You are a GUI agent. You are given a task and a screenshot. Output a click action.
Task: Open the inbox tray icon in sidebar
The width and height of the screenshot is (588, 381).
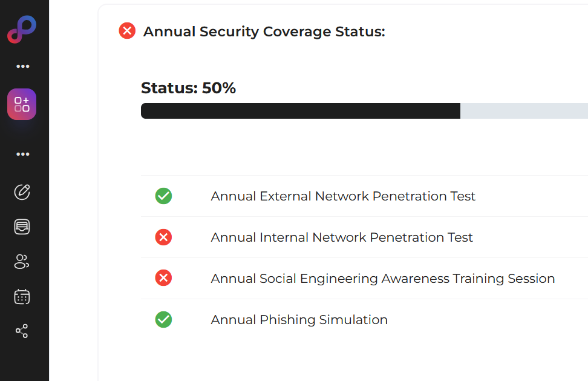pos(22,227)
